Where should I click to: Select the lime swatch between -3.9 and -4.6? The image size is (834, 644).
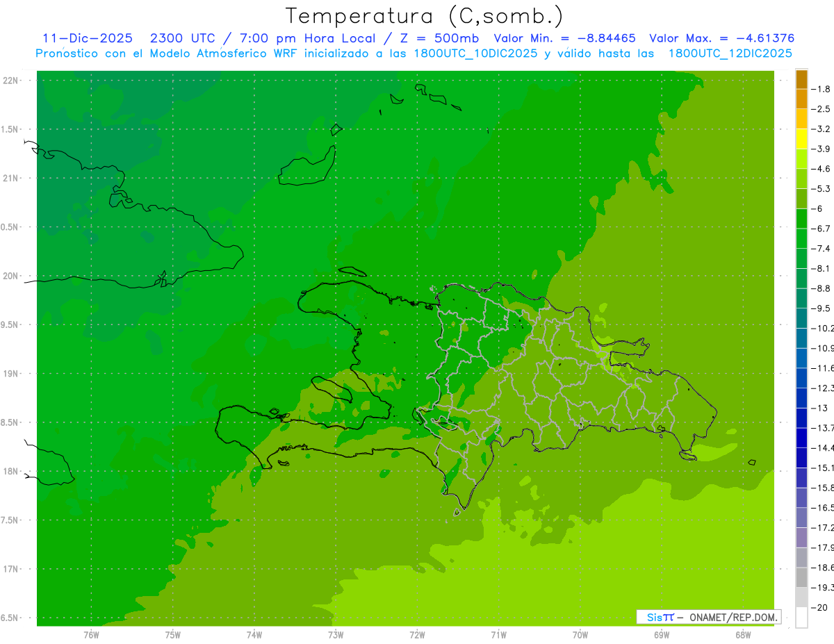[801, 159]
